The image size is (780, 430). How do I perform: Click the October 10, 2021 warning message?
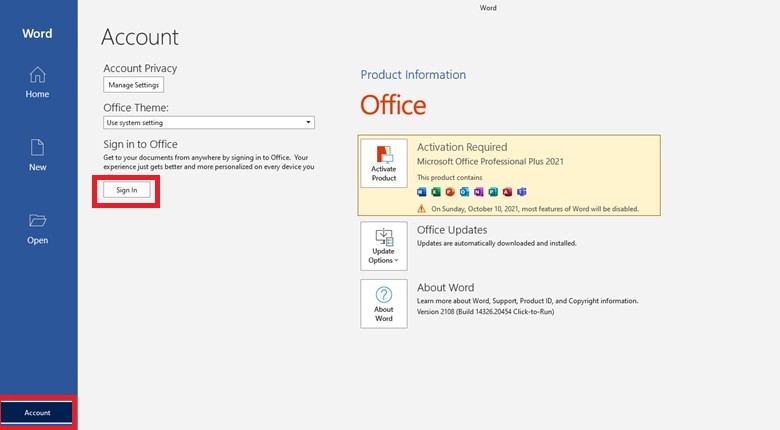(535, 209)
